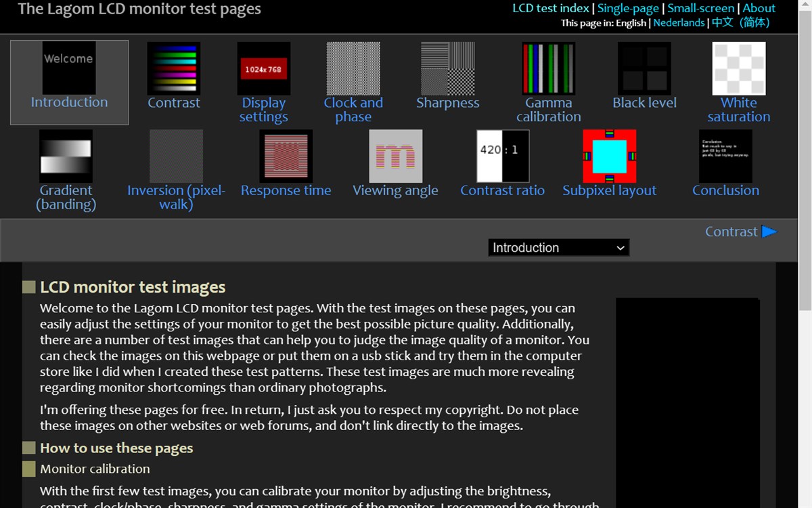Open the Sharpness test pattern icon
This screenshot has width=812, height=508.
point(447,66)
